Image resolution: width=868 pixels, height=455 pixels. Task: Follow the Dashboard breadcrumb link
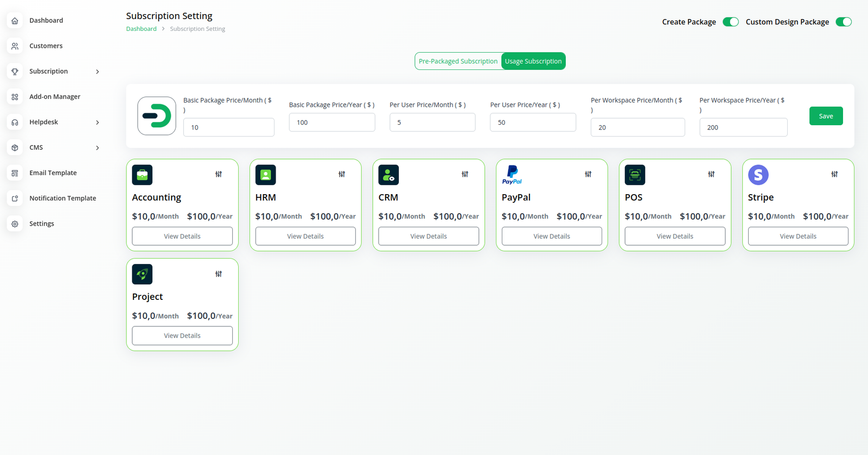coord(141,29)
